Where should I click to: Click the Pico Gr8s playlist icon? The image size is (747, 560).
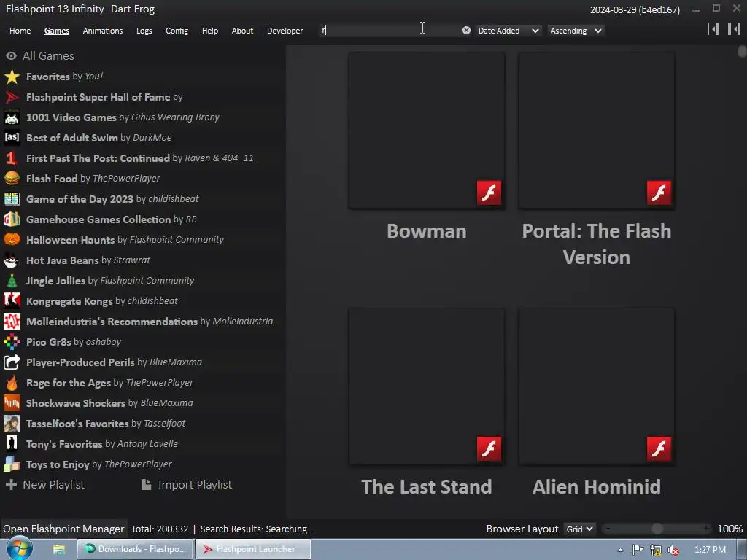12,342
